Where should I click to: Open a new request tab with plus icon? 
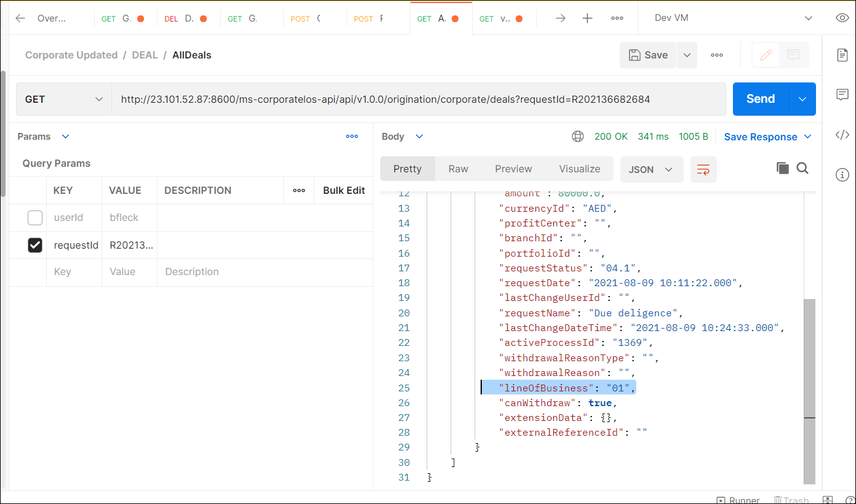(x=588, y=18)
